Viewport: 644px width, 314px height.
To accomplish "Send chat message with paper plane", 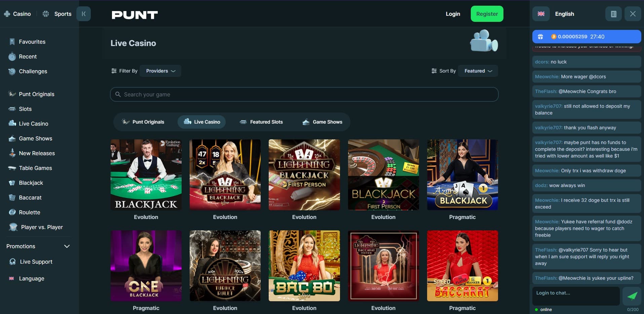I will click(x=632, y=296).
